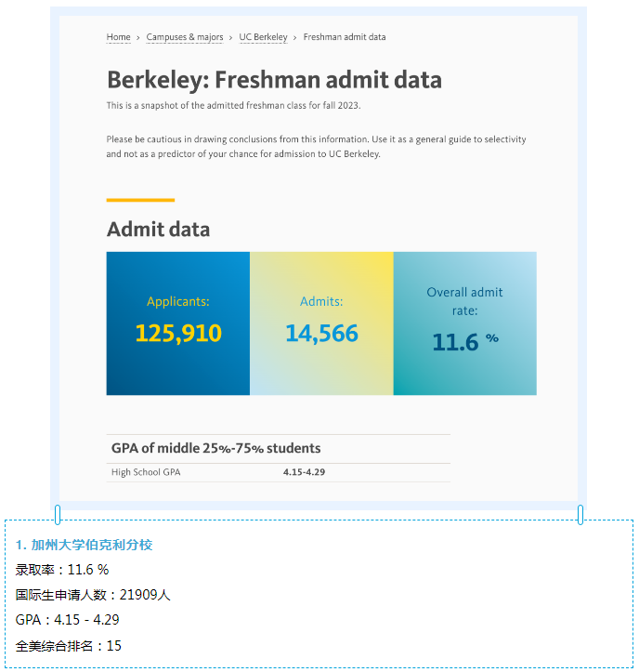This screenshot has height=672, width=639.
Task: Click the Berkeley: Freshman admit data heading
Action: 274,80
